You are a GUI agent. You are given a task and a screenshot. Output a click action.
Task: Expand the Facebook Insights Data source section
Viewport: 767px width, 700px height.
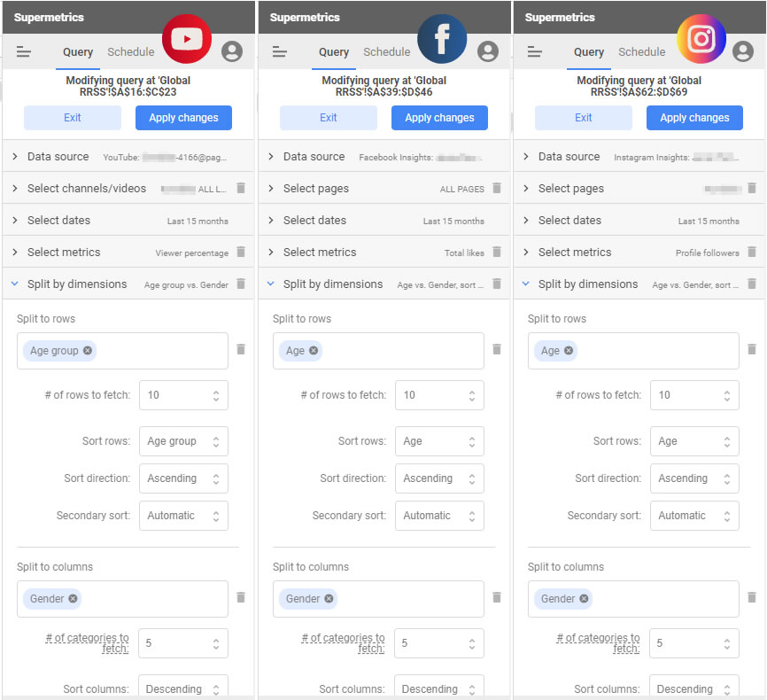[384, 157]
